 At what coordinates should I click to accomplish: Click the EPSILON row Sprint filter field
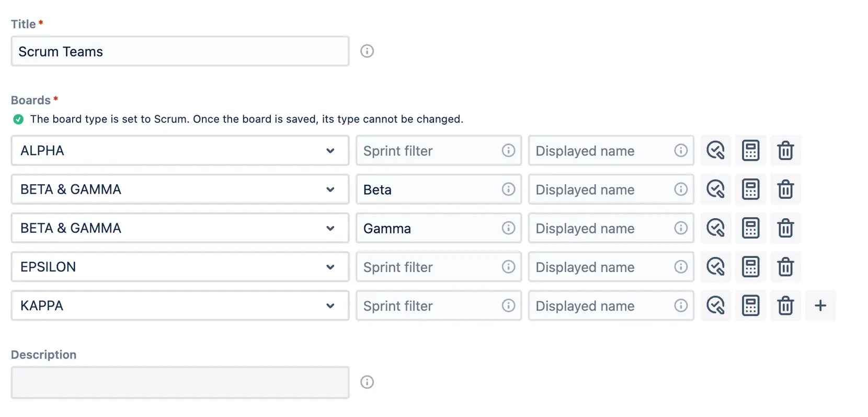pyautogui.click(x=439, y=267)
